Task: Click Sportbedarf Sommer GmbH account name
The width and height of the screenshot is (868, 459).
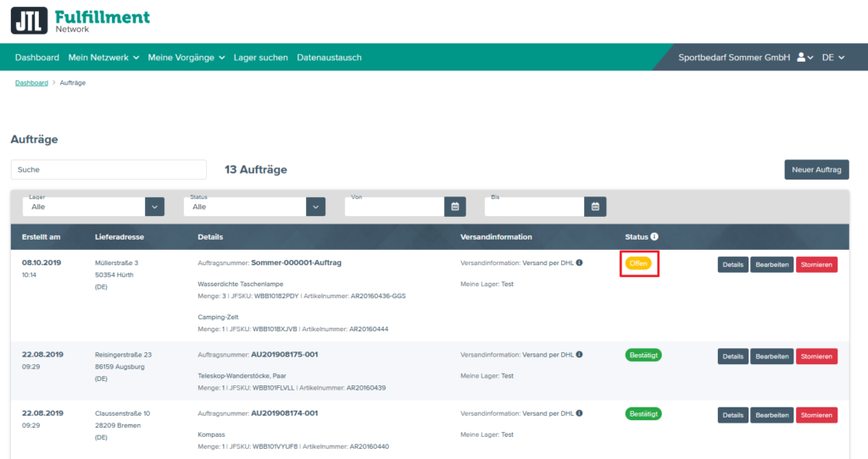Action: (734, 58)
